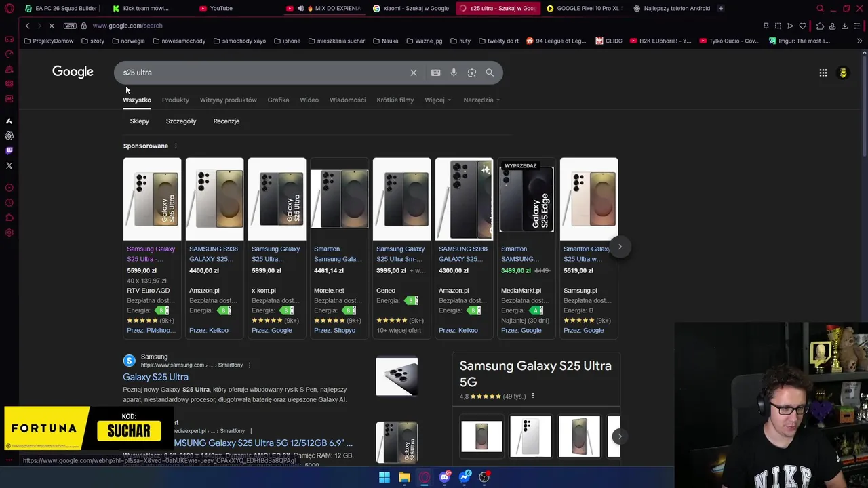Go back to previous page
Screen dimensions: 868x488
pos(27,26)
